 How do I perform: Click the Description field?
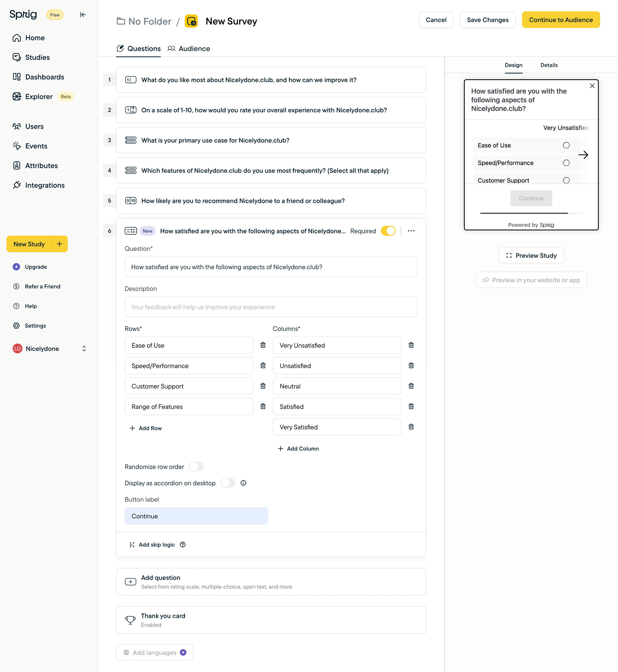[271, 307]
